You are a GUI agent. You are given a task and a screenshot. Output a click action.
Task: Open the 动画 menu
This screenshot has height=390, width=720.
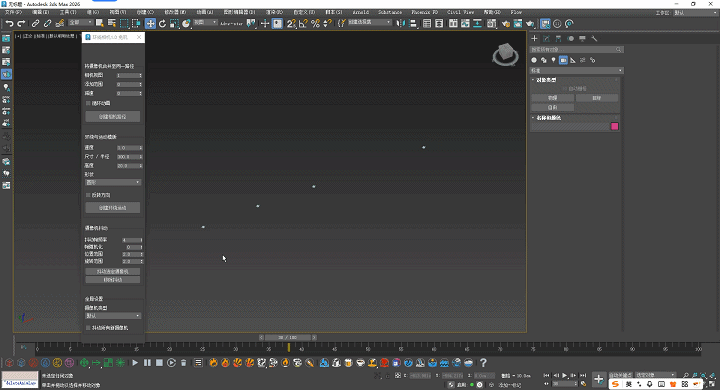pyautogui.click(x=205, y=12)
